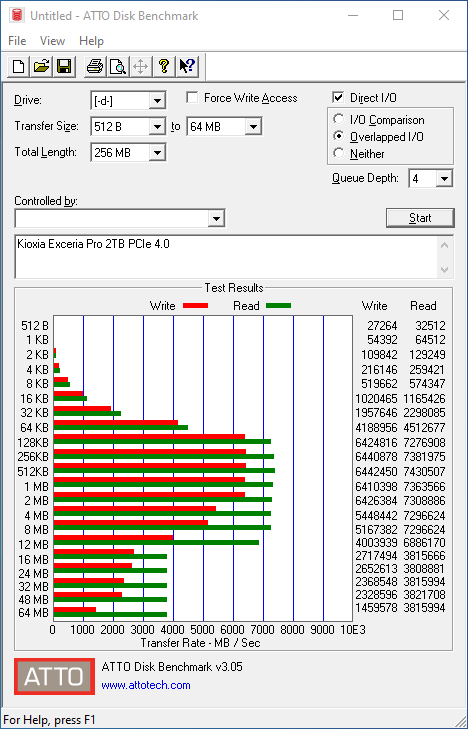The image size is (468, 729).
Task: Click the four-arrow move toolbar icon
Action: click(x=141, y=66)
